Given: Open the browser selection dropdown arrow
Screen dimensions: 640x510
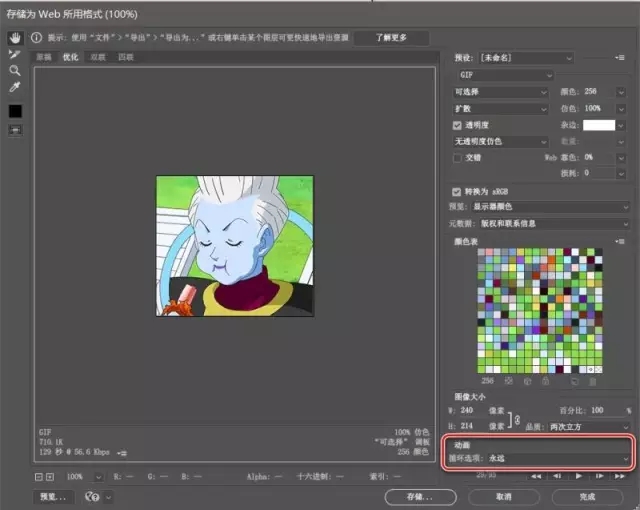Looking at the screenshot, I should 109,497.
